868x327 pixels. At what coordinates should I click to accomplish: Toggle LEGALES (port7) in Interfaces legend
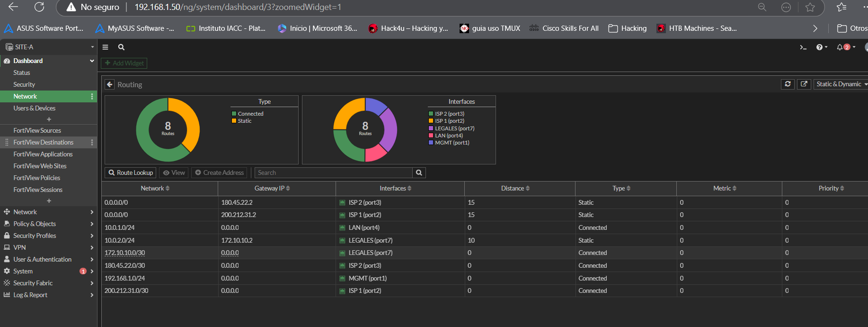[x=454, y=128]
